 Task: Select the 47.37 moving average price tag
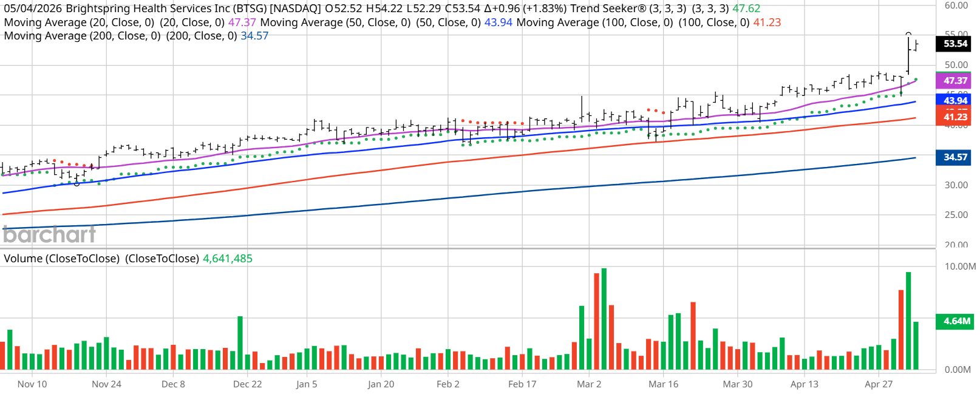pyautogui.click(x=954, y=80)
